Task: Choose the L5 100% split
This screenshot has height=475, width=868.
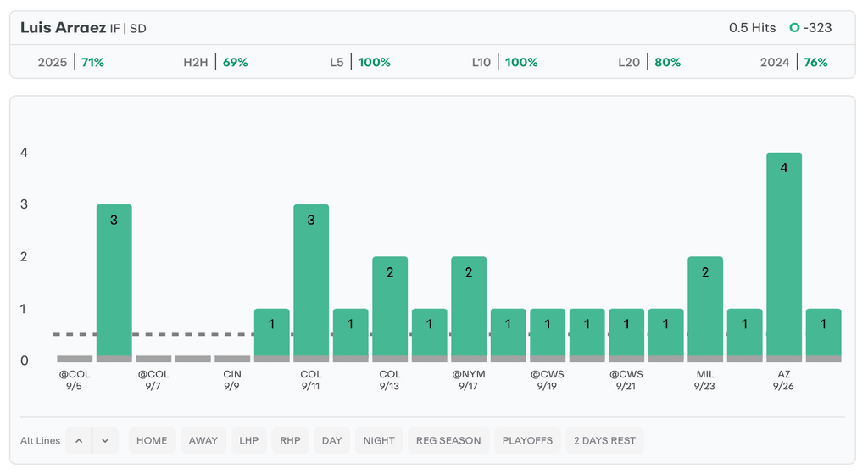Action: tap(359, 62)
